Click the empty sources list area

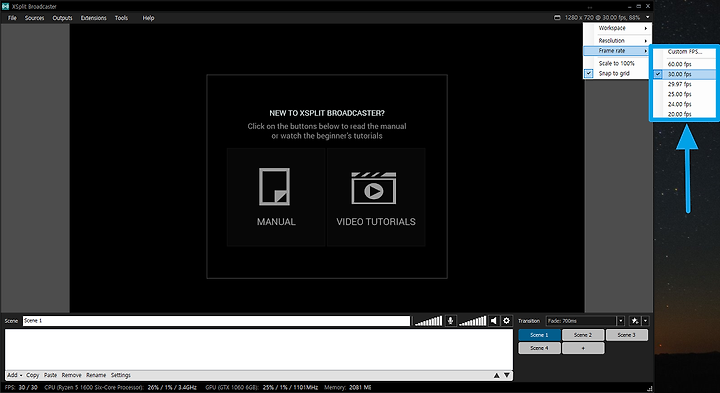pyautogui.click(x=259, y=349)
